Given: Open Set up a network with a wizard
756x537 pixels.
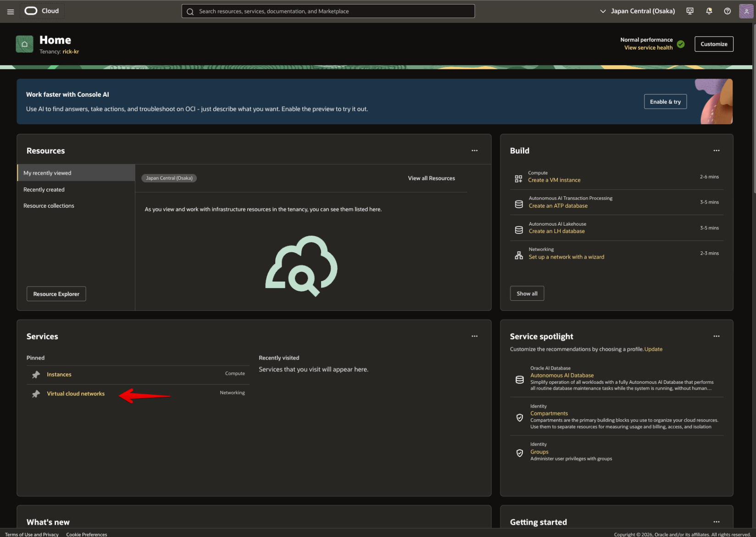Looking at the screenshot, I should [566, 257].
